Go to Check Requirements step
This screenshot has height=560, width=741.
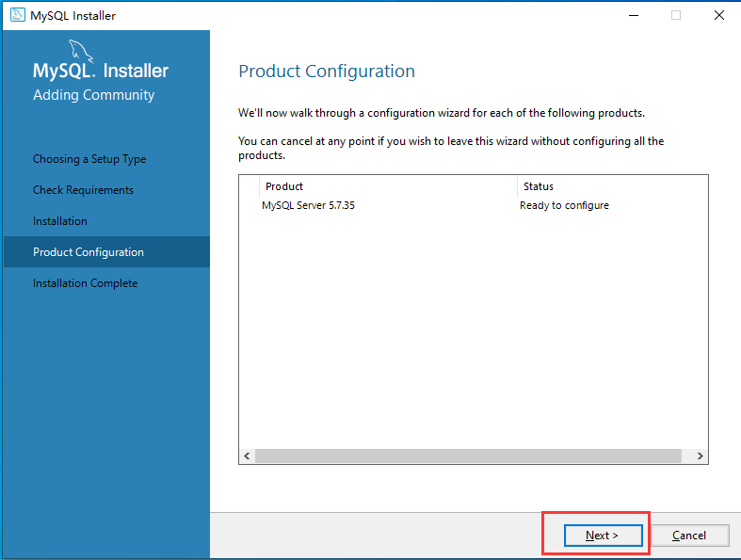pos(83,190)
